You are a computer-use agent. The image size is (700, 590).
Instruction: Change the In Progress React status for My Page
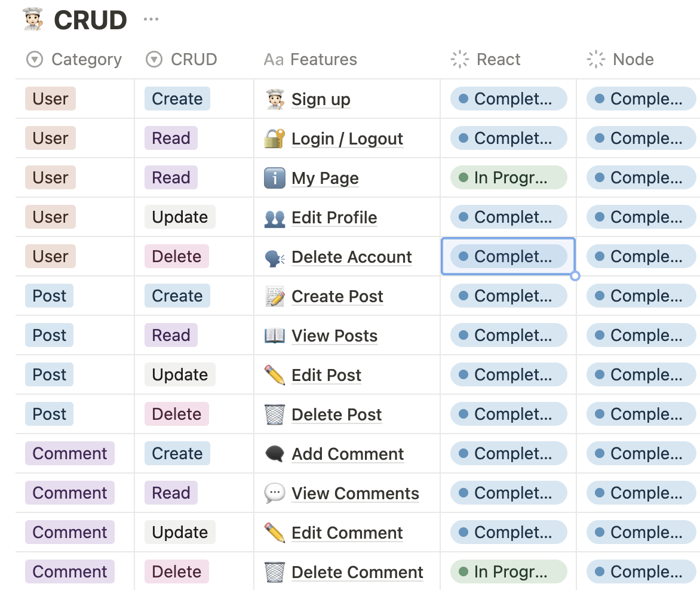[x=508, y=177]
